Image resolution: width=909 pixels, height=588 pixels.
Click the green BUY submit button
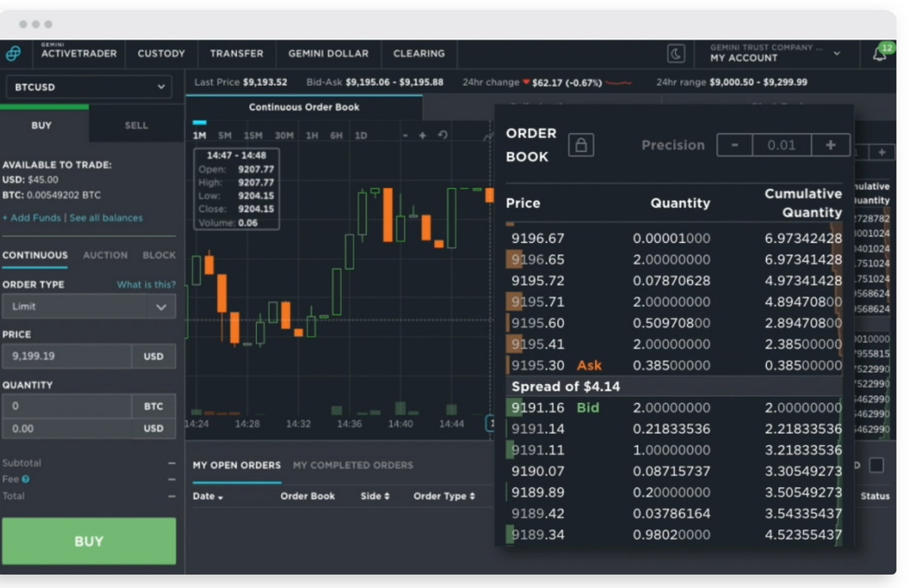[88, 541]
